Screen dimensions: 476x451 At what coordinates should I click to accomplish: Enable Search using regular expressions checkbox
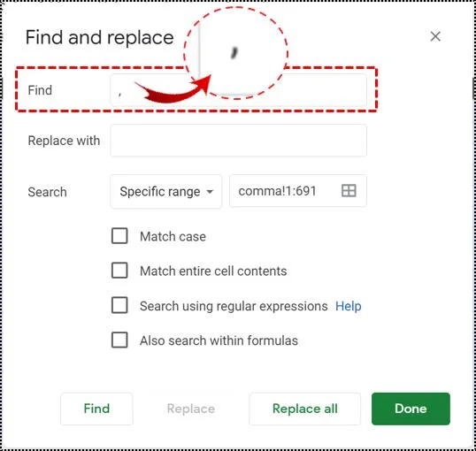click(119, 305)
